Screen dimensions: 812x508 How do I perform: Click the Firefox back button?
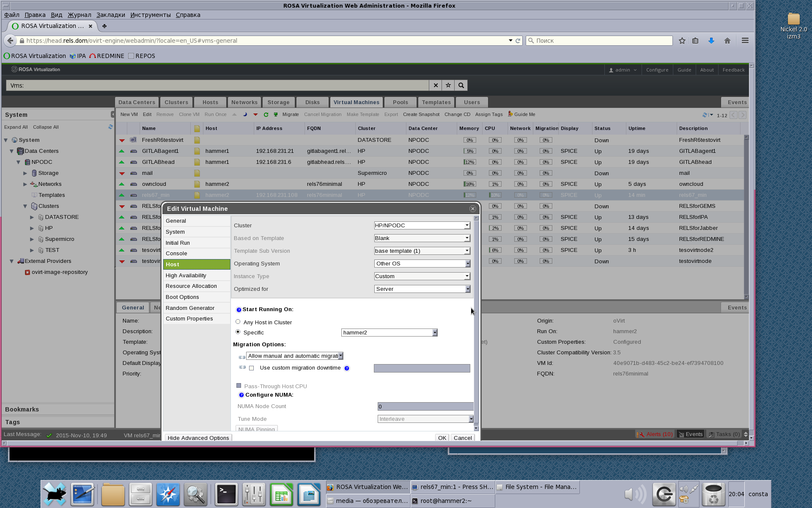(10, 41)
